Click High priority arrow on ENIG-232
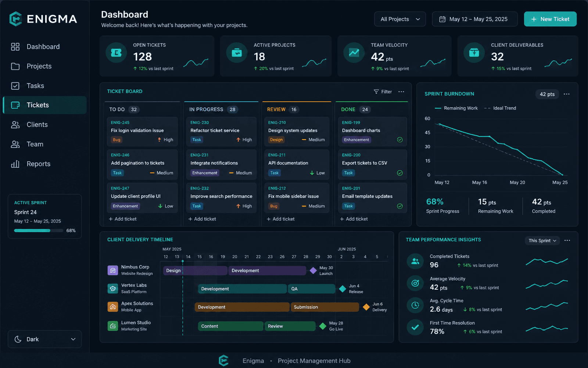588x368 pixels. coord(239,206)
